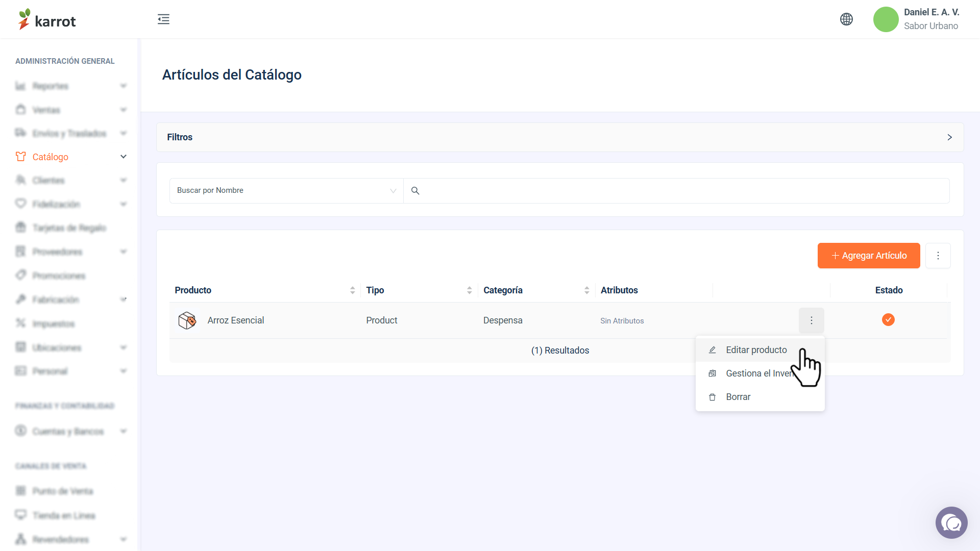Choose Editar producto from the menu
Screen dimensions: 980x551
pyautogui.click(x=760, y=350)
